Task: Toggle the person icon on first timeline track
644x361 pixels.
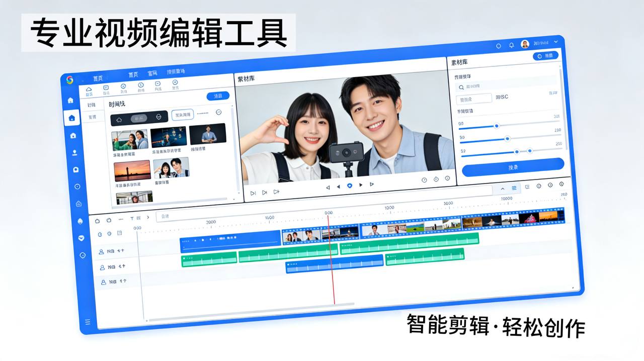Action: (x=101, y=251)
